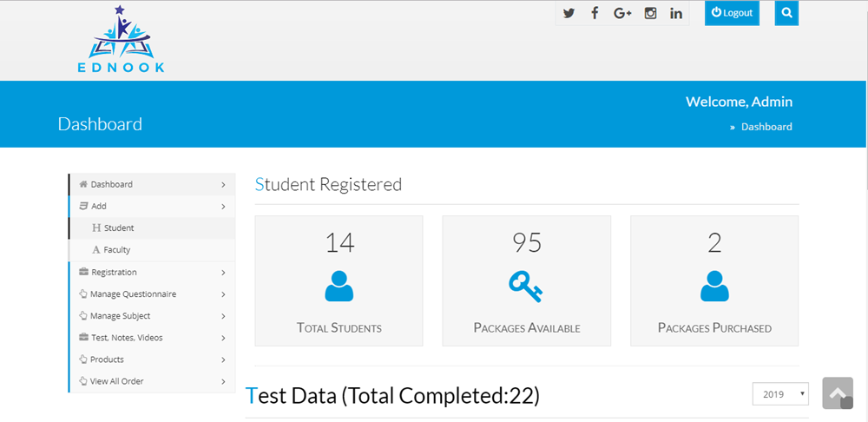This screenshot has height=422, width=868.
Task: Open the 2019 year dropdown
Action: point(780,394)
